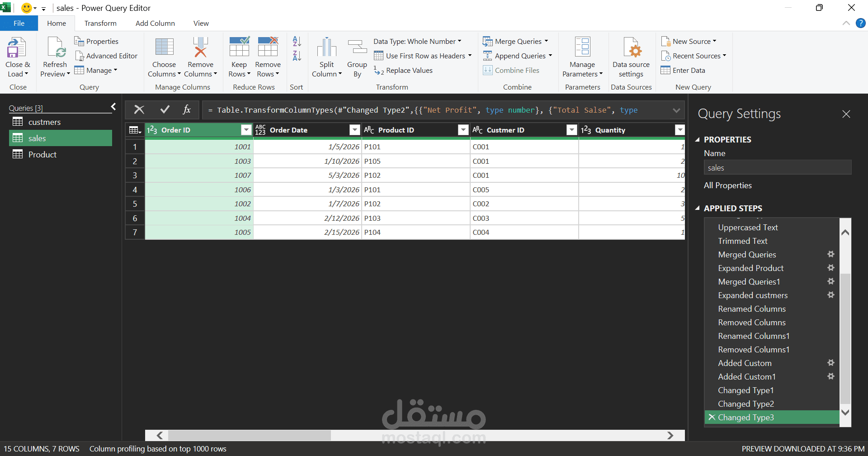
Task: Select the Renamed Columns step
Action: (x=751, y=309)
